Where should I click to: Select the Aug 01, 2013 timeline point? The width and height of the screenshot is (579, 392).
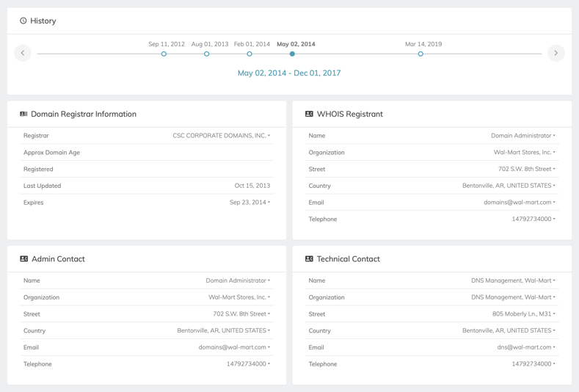[x=207, y=54]
